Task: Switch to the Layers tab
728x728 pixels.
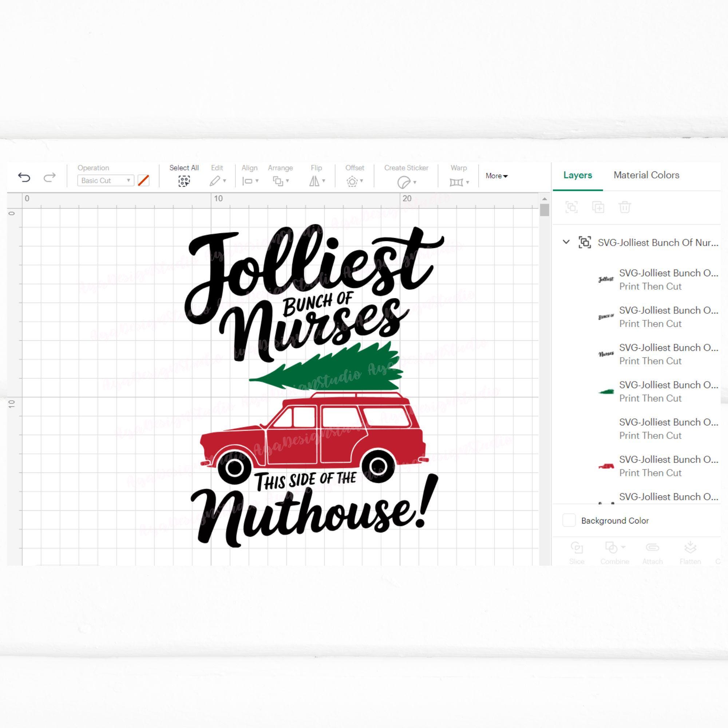Action: [x=578, y=175]
